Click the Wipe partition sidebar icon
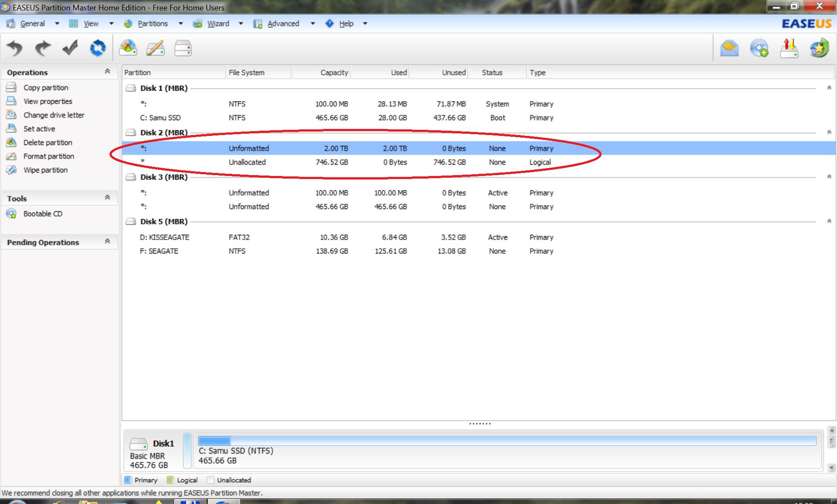The image size is (837, 504). pos(11,170)
